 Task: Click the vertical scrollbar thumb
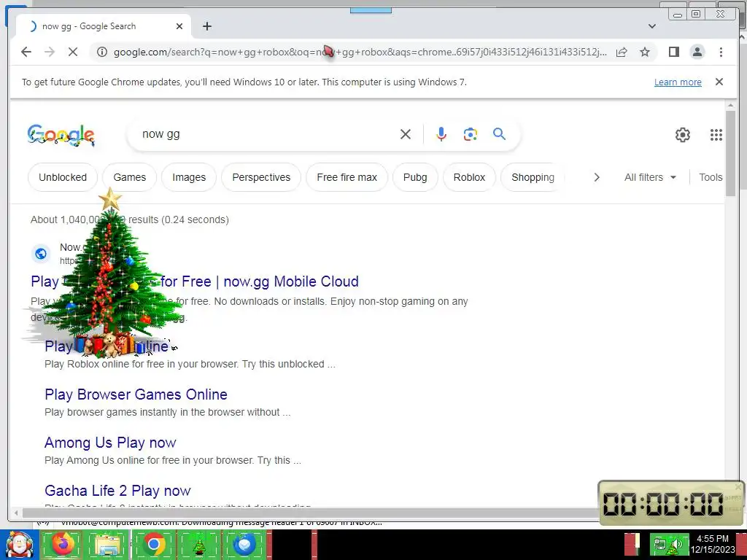point(730,152)
